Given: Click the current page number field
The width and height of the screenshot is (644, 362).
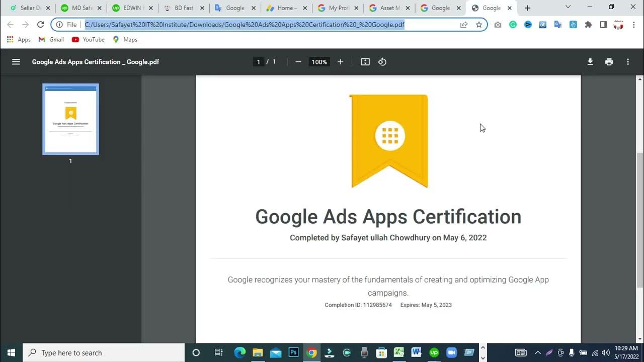Looking at the screenshot, I should pyautogui.click(x=259, y=62).
